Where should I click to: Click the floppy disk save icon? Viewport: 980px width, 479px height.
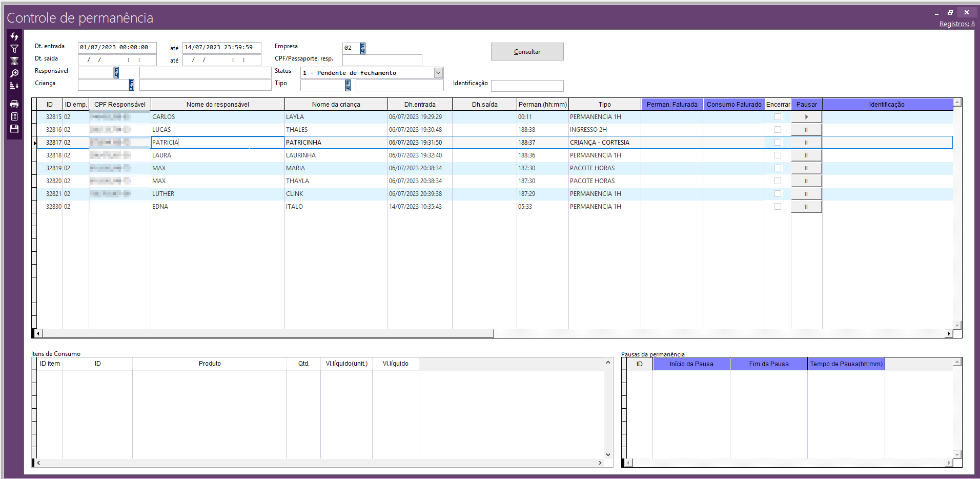pos(14,129)
